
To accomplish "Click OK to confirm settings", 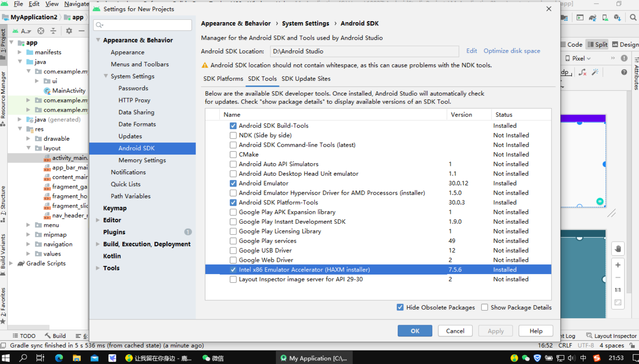I will 415,331.
